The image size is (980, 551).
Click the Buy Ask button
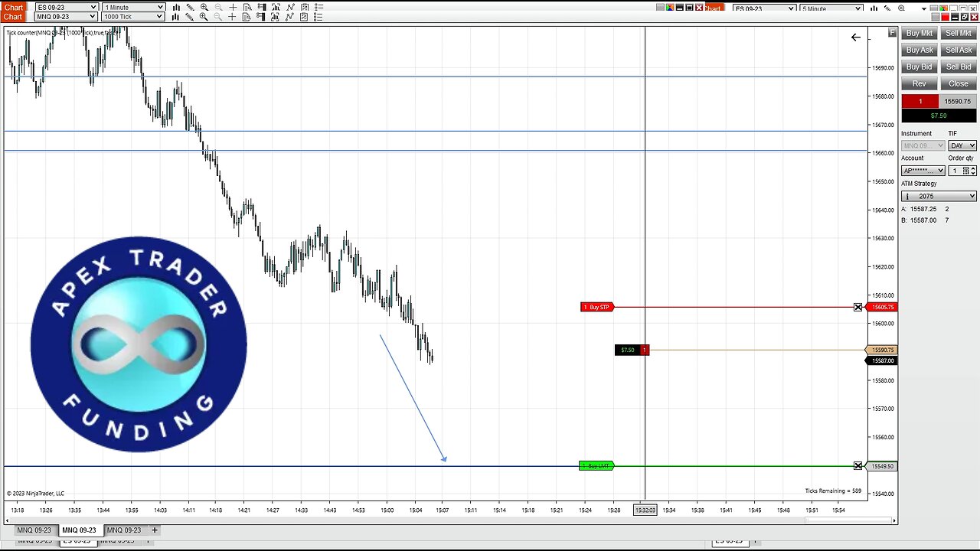(920, 50)
